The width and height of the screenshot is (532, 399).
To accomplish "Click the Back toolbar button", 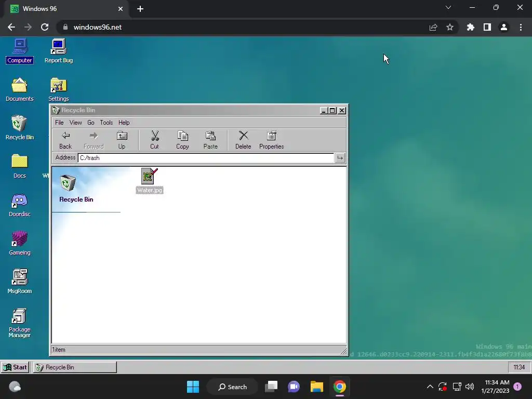I will tap(65, 140).
